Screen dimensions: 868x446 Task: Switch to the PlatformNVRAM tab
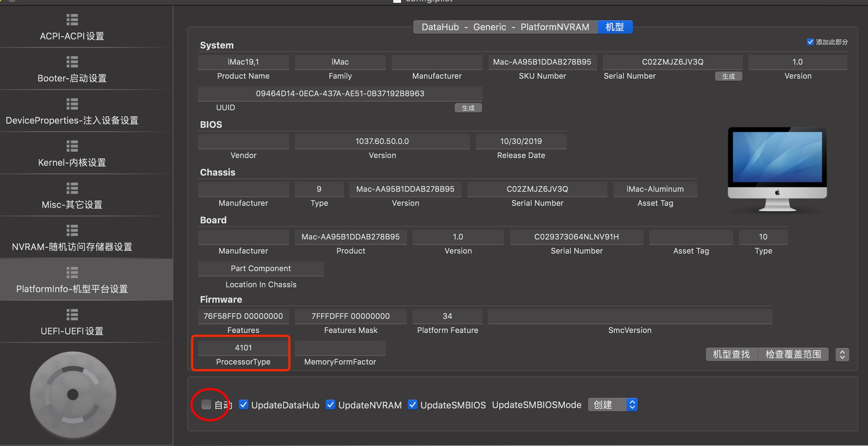pos(555,27)
